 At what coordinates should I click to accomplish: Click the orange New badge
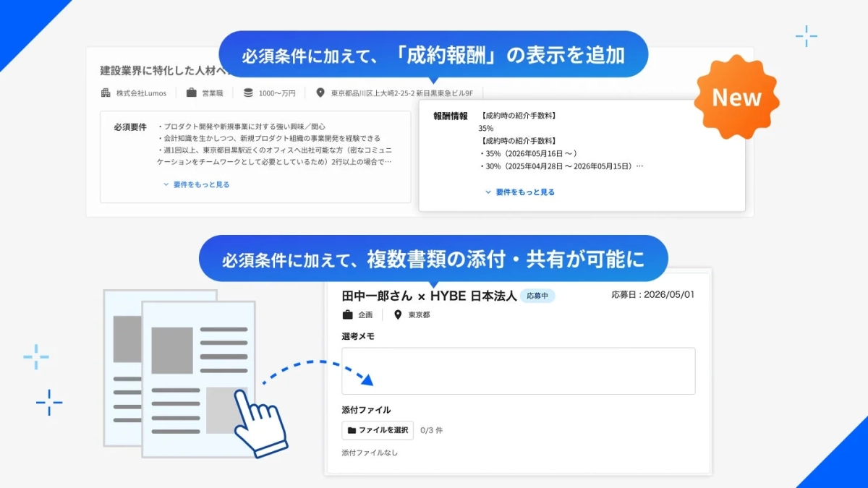736,98
